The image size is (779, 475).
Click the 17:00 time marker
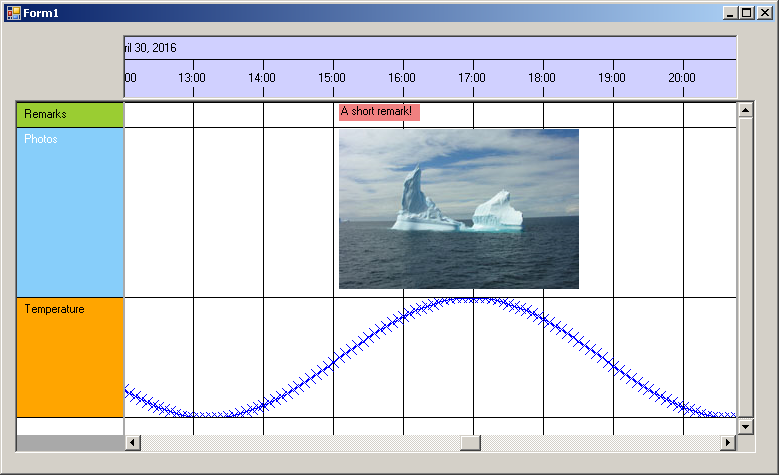[x=472, y=78]
